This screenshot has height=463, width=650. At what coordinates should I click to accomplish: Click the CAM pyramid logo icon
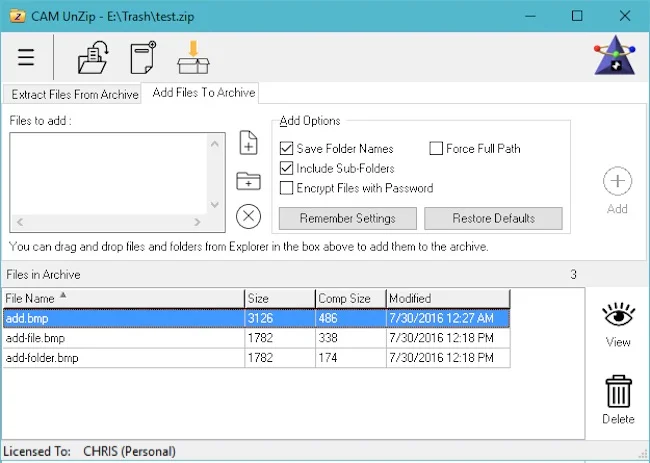(x=614, y=56)
